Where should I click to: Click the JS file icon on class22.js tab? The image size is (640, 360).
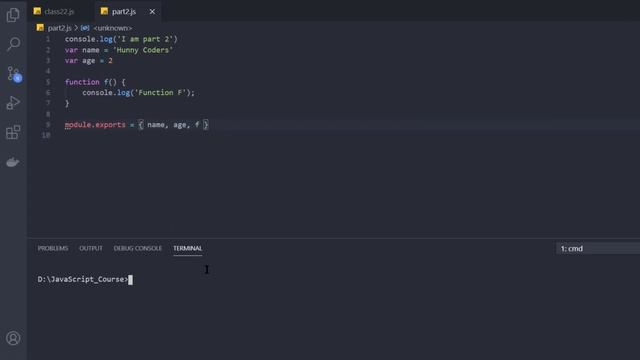(37, 11)
